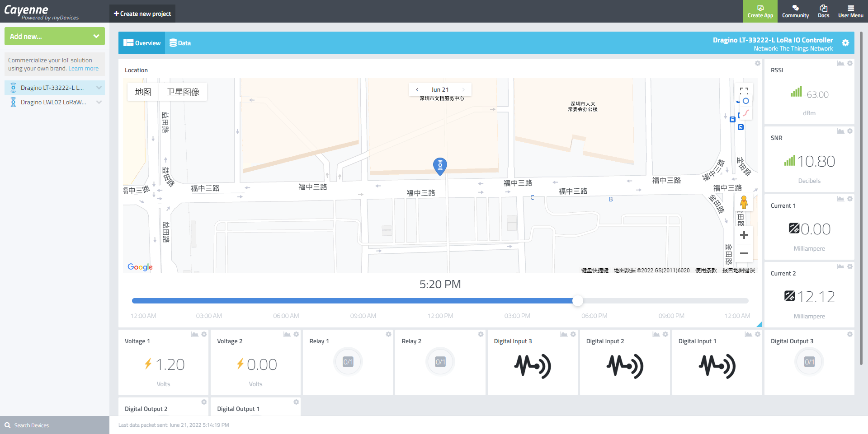This screenshot has height=434, width=868.
Task: Open the Create App button
Action: tap(760, 11)
